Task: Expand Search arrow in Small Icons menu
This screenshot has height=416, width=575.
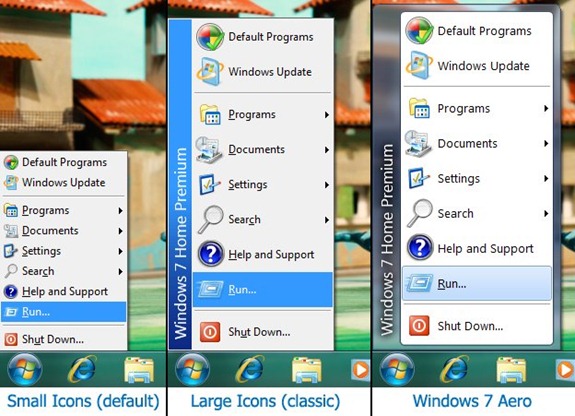Action: pos(120,271)
